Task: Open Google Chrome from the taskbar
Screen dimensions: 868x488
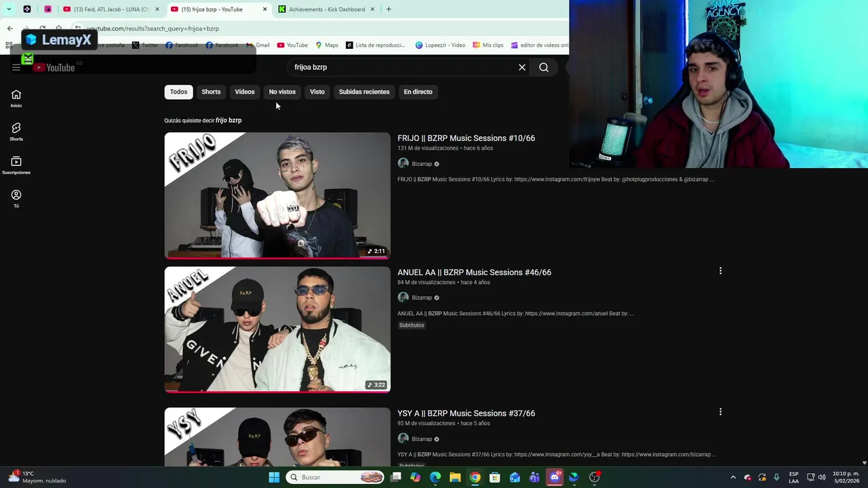Action: coord(475,477)
